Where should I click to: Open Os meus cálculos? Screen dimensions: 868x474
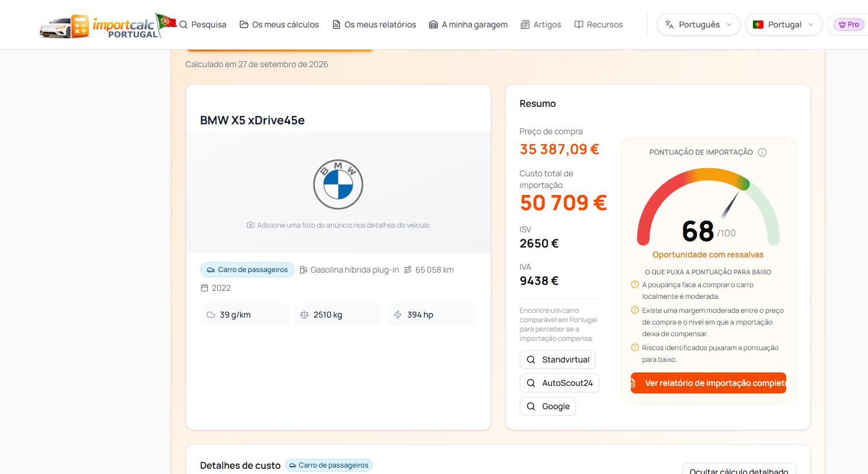279,25
